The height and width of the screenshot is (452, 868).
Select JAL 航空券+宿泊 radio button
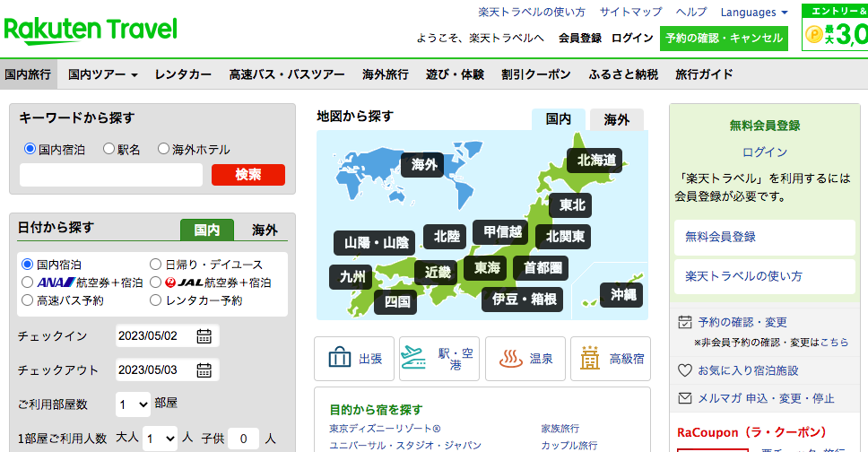(x=155, y=282)
